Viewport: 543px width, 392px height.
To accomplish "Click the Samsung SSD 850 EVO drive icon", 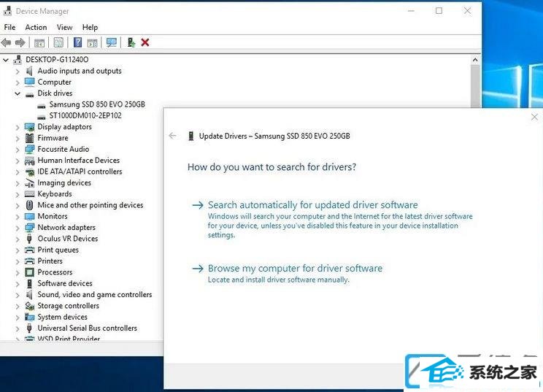I will tap(42, 106).
